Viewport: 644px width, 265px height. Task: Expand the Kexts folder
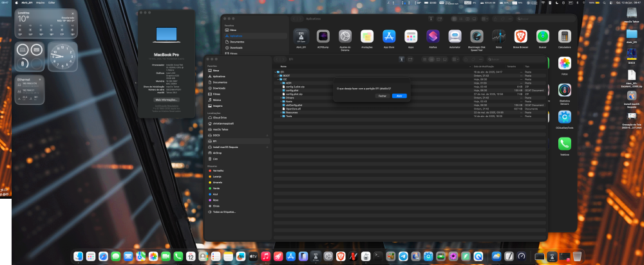[x=281, y=102]
